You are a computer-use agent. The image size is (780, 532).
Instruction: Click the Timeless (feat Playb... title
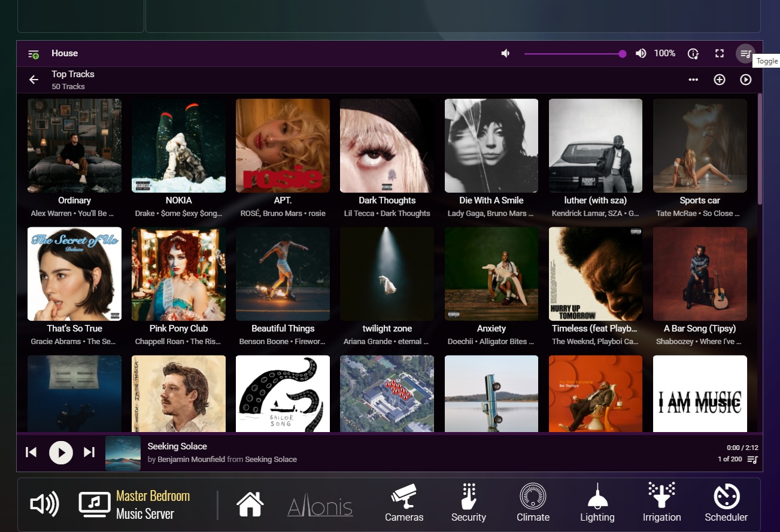pyautogui.click(x=594, y=329)
